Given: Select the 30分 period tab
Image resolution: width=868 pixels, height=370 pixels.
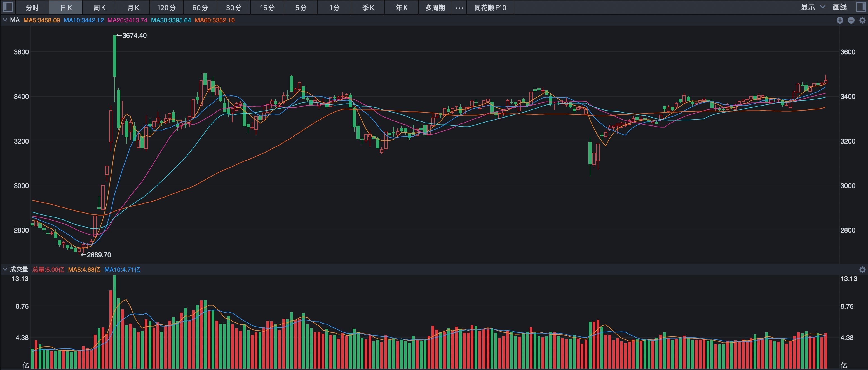Looking at the screenshot, I should coord(234,7).
